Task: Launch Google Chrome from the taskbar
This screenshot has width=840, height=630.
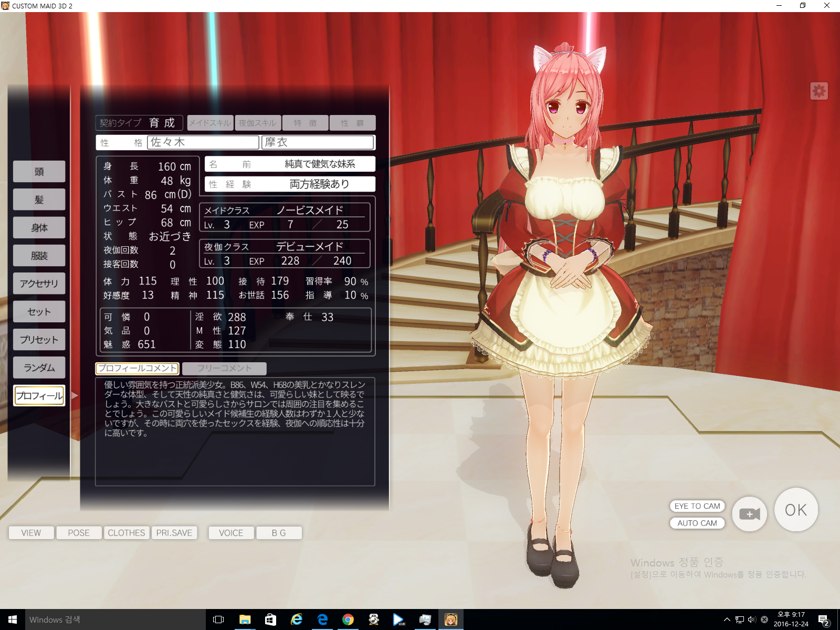Action: (348, 619)
